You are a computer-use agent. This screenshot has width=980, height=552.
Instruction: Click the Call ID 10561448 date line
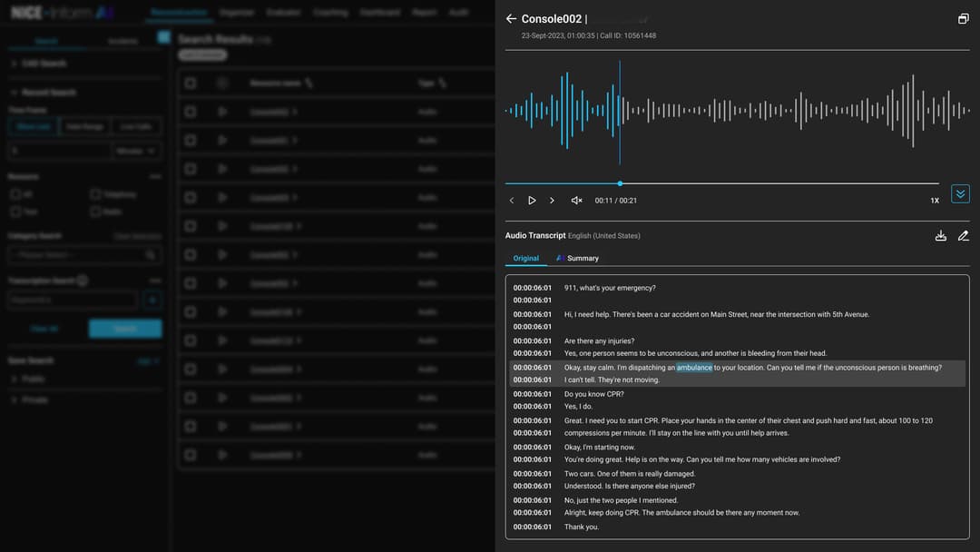click(x=589, y=35)
